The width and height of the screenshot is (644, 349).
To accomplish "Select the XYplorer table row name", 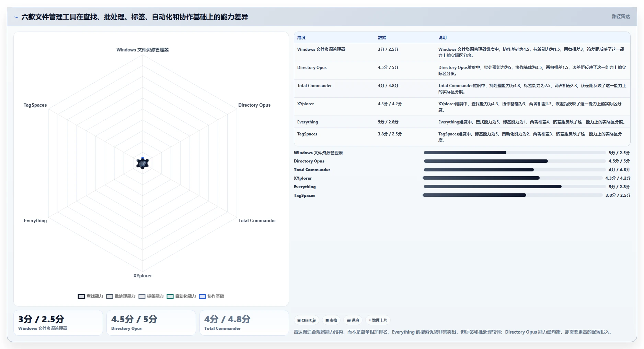I will point(306,104).
